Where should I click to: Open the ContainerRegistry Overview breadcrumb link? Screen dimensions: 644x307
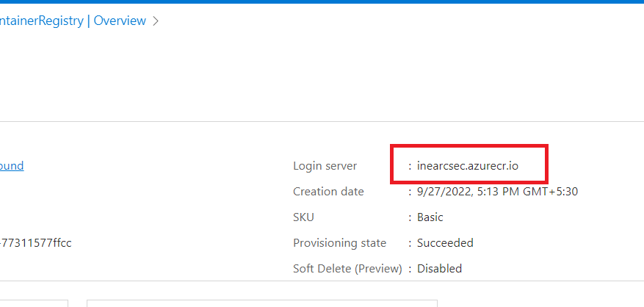(73, 21)
